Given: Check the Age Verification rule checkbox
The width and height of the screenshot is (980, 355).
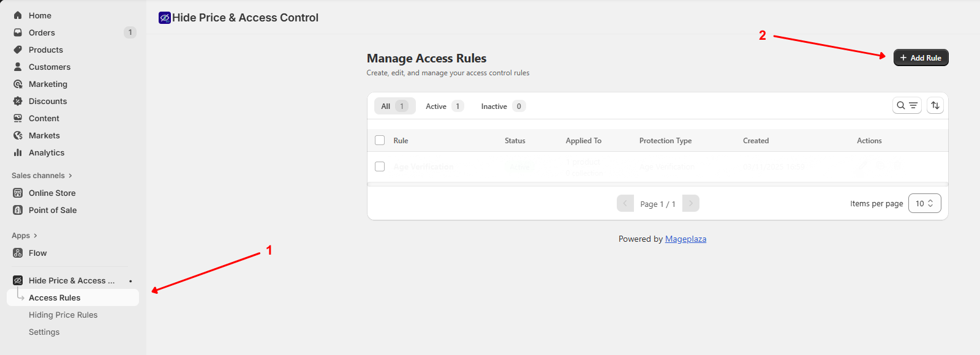Looking at the screenshot, I should (x=380, y=166).
